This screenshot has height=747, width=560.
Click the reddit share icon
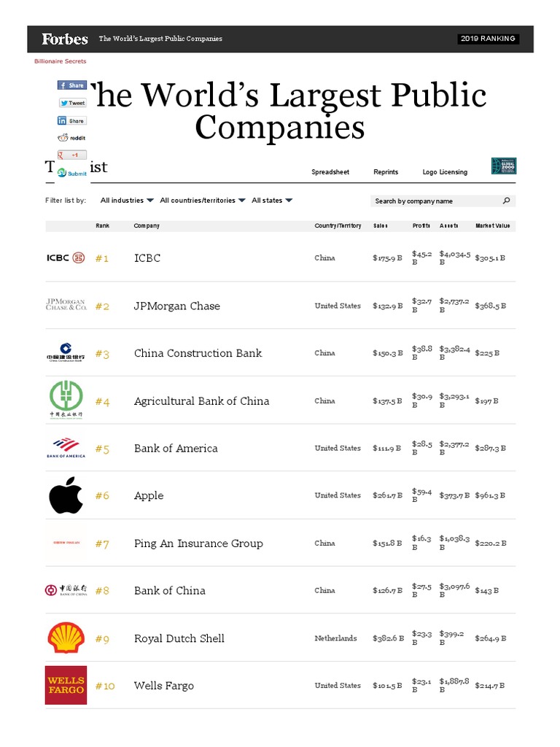[x=72, y=138]
